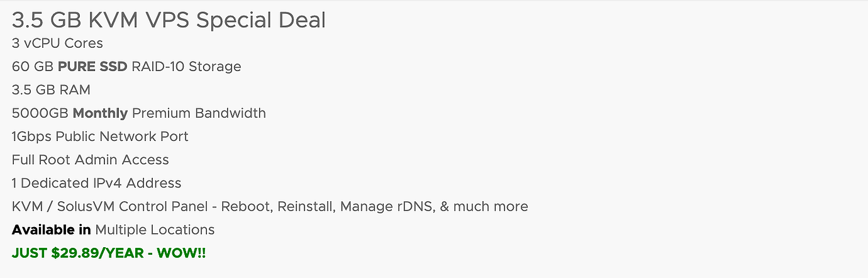Click the & much more text
The height and width of the screenshot is (278, 868).
tap(484, 206)
